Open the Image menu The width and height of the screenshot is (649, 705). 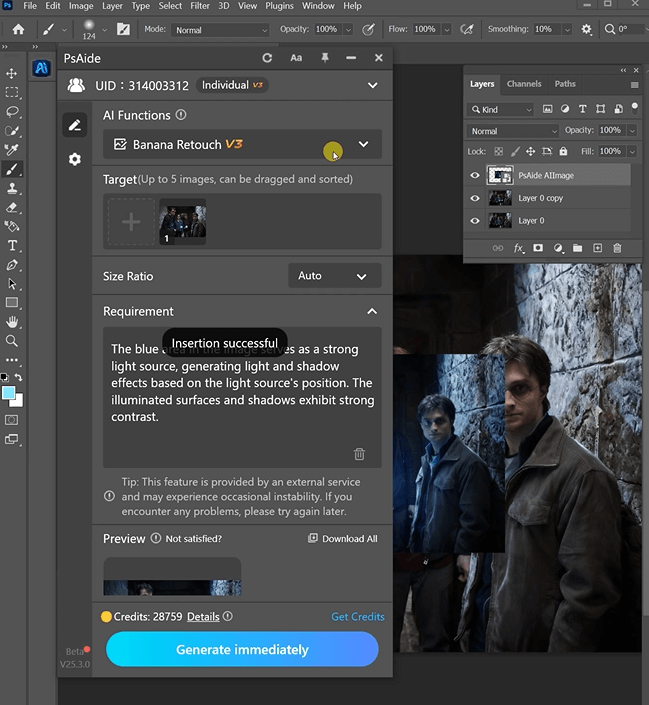coord(81,6)
